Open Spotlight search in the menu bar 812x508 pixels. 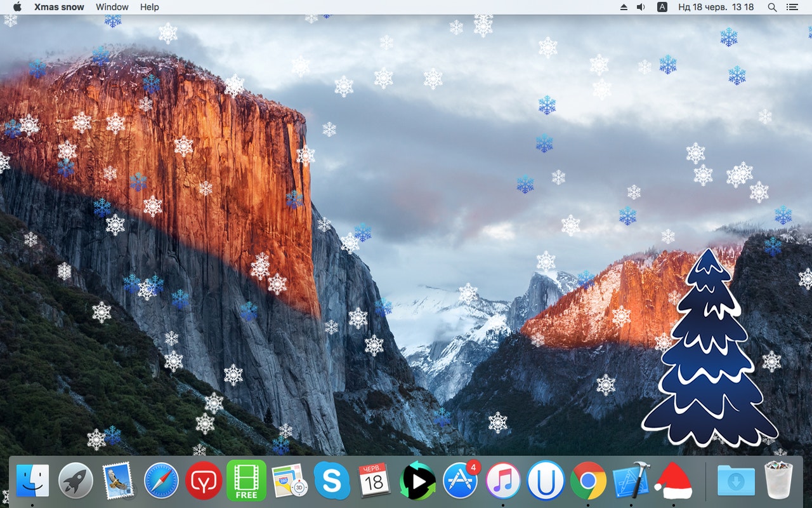(772, 7)
